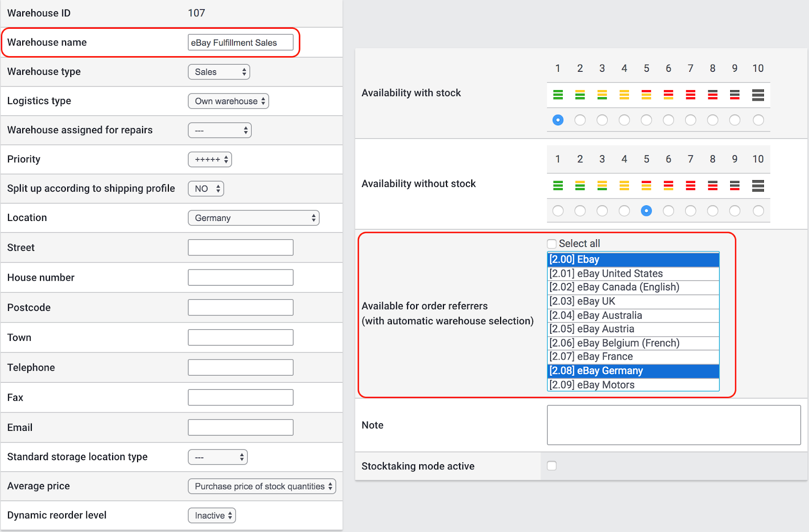Select [2.05] eBay Austria referrer
This screenshot has height=532, width=809.
coord(633,329)
